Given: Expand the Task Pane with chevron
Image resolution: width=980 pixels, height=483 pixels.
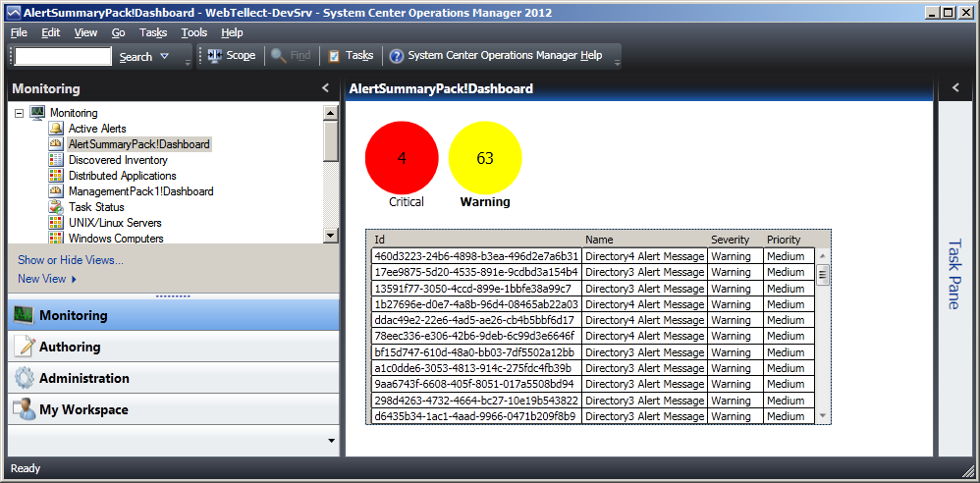Looking at the screenshot, I should 955,88.
